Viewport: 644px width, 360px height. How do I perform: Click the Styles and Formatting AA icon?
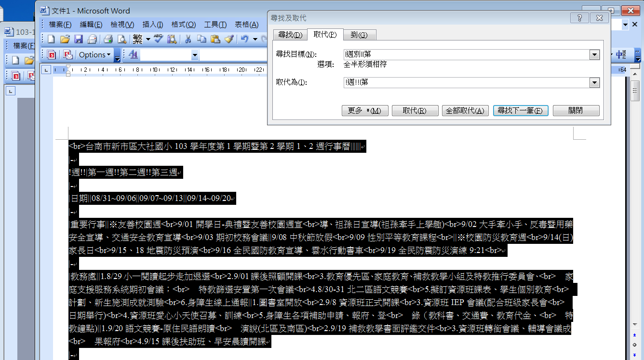coord(134,55)
